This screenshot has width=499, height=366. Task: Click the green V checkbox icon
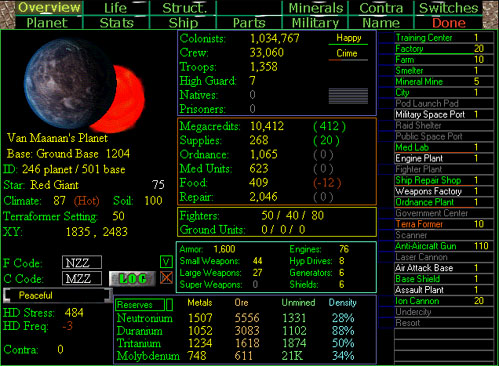[x=166, y=262]
